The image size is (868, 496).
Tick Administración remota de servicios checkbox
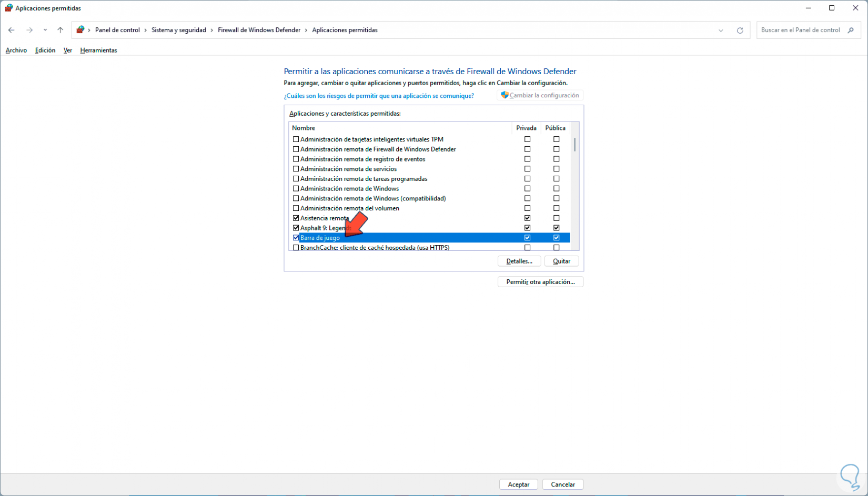296,169
